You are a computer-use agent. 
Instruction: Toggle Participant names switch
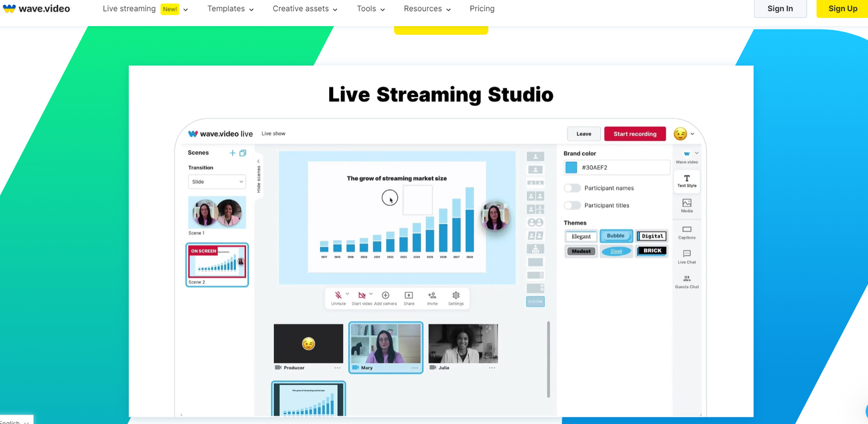click(x=572, y=188)
